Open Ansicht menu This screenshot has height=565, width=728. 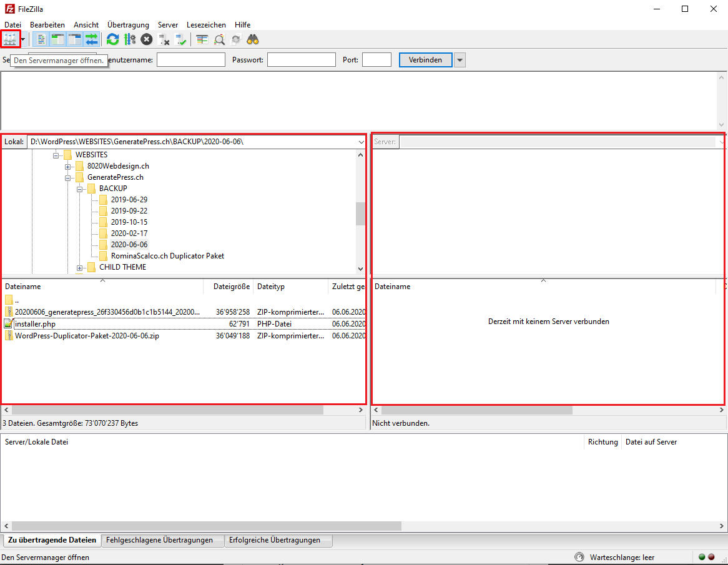point(86,24)
